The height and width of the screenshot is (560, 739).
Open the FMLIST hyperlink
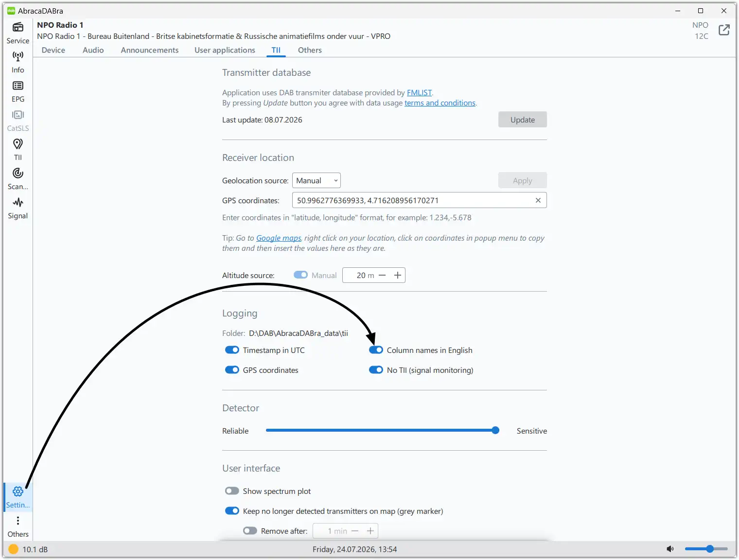pyautogui.click(x=419, y=92)
